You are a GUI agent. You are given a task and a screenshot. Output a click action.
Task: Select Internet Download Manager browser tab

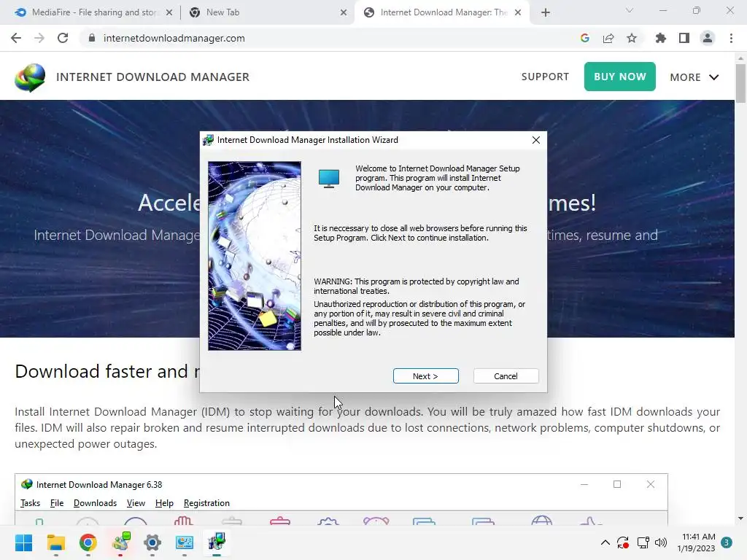[441, 12]
